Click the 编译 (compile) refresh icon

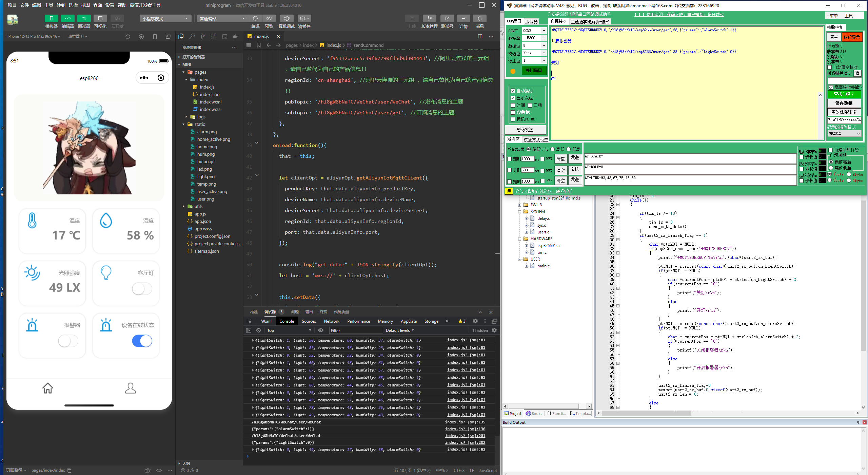pyautogui.click(x=255, y=18)
